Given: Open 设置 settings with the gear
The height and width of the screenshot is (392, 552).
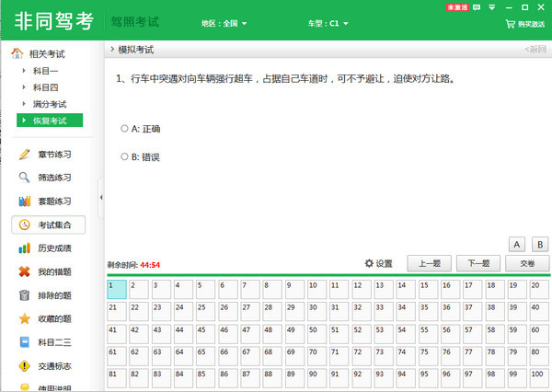Looking at the screenshot, I should [x=378, y=263].
